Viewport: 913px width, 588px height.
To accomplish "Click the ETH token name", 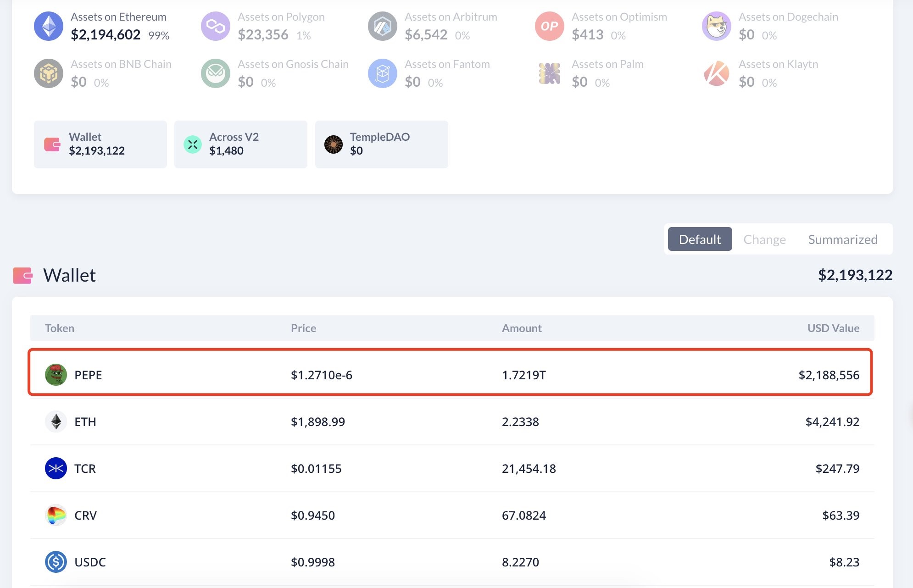I will 85,422.
